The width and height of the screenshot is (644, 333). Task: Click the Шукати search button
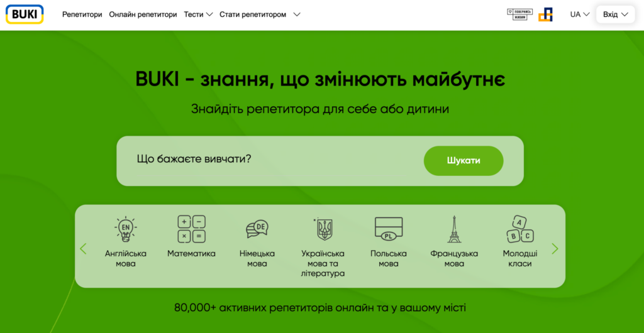pyautogui.click(x=464, y=161)
